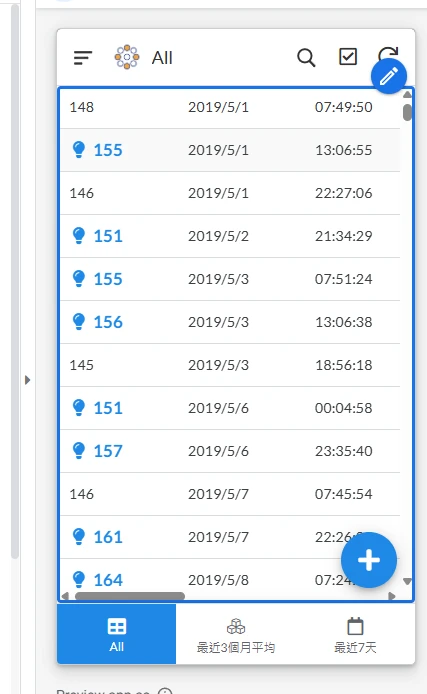
Task: Expand the collapsed left side panel arrow
Action: 27,380
